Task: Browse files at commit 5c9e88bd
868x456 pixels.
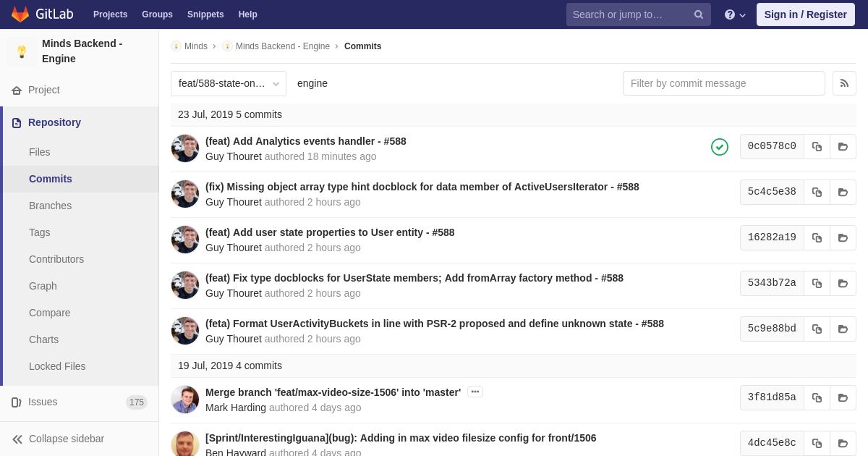Action: [843, 329]
